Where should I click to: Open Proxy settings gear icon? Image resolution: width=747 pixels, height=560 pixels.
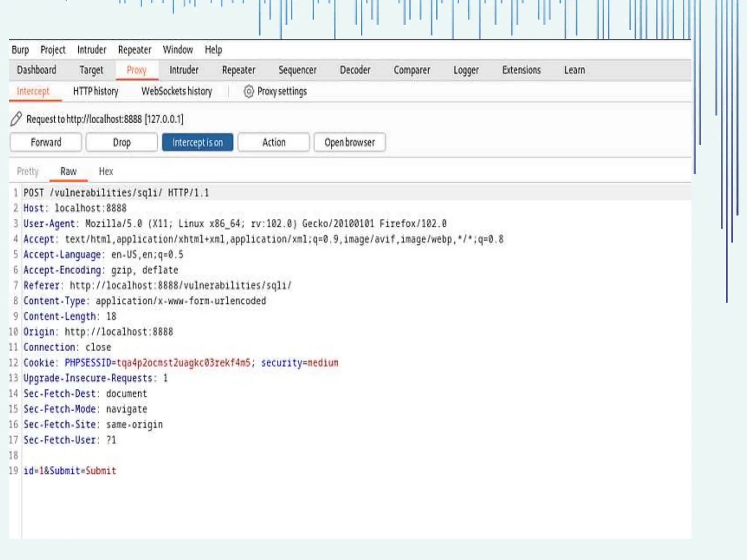click(x=248, y=91)
